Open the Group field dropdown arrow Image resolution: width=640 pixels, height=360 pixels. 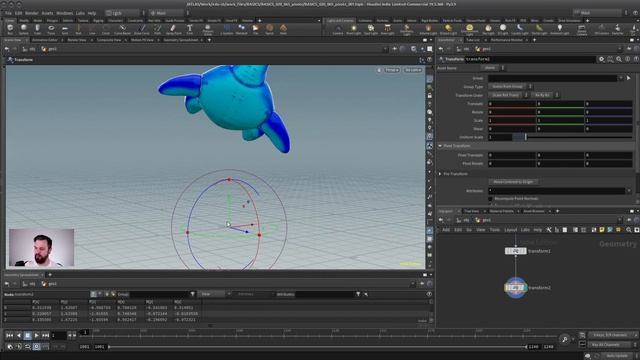(621, 78)
